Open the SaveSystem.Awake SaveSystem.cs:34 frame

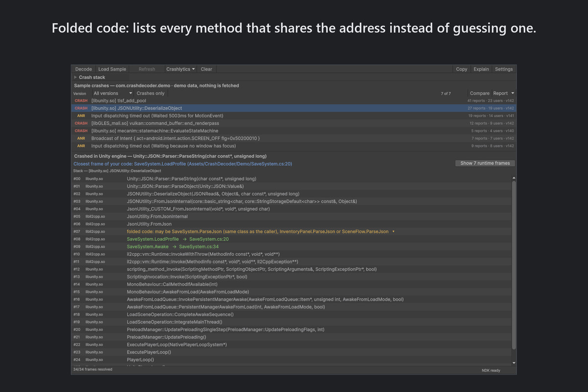(x=173, y=246)
